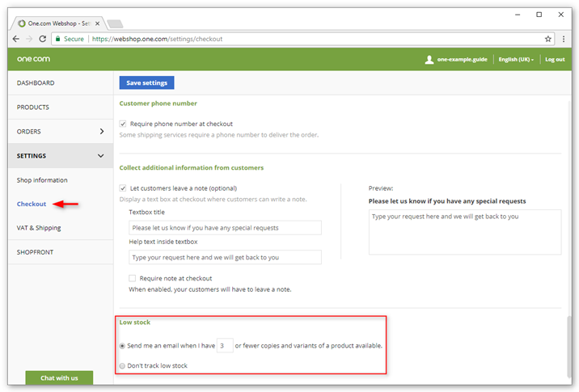The image size is (579, 392).
Task: Open a new browser tab
Action: [x=115, y=24]
